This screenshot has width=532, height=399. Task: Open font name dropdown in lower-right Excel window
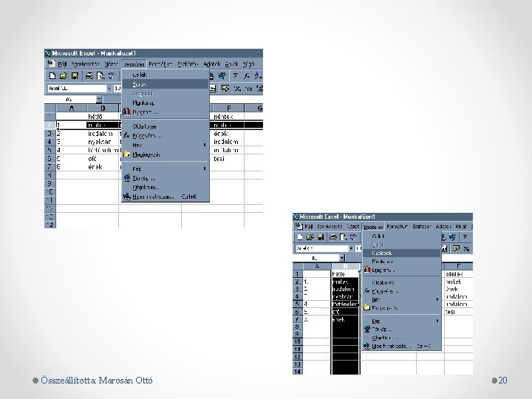click(x=351, y=248)
